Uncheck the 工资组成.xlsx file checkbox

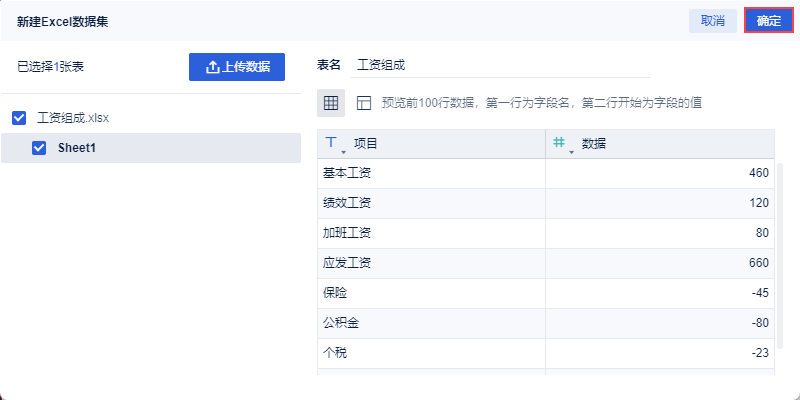[x=19, y=118]
